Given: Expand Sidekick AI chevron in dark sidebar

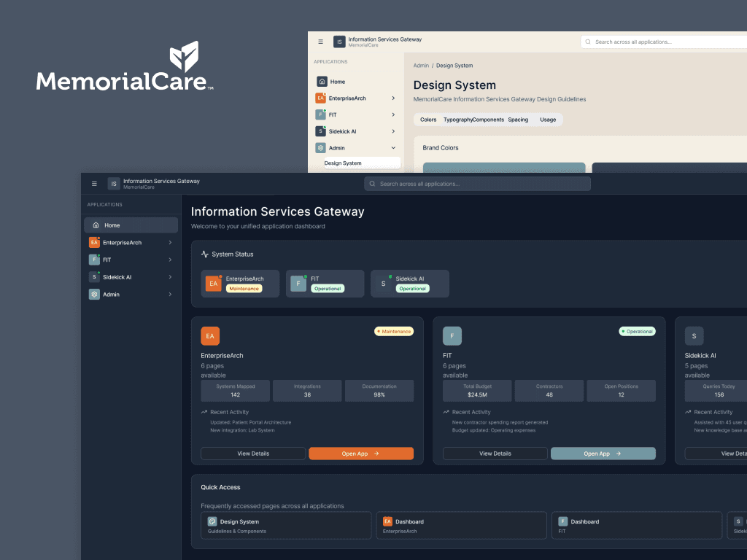Looking at the screenshot, I should pyautogui.click(x=170, y=277).
